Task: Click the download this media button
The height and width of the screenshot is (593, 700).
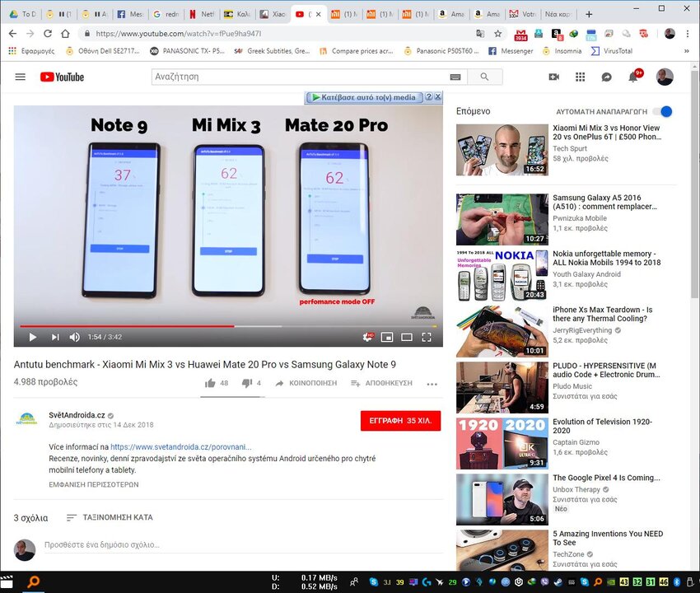Action: click(364, 97)
